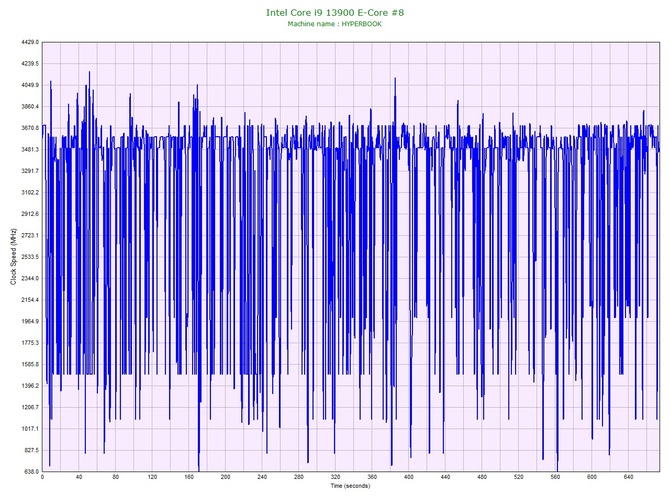Click the y-axis value 2533.5
The image size is (670, 503).
click(x=30, y=257)
